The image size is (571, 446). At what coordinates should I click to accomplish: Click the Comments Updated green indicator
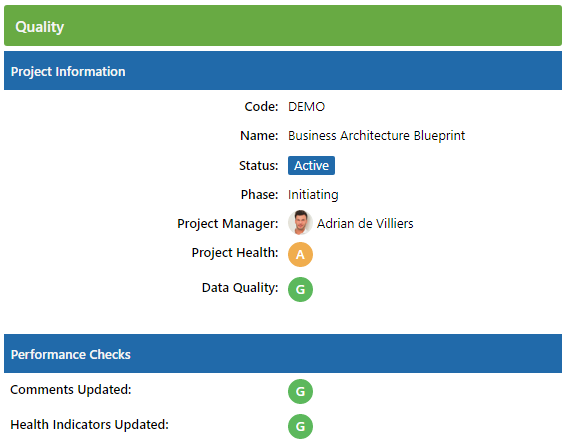(x=300, y=391)
